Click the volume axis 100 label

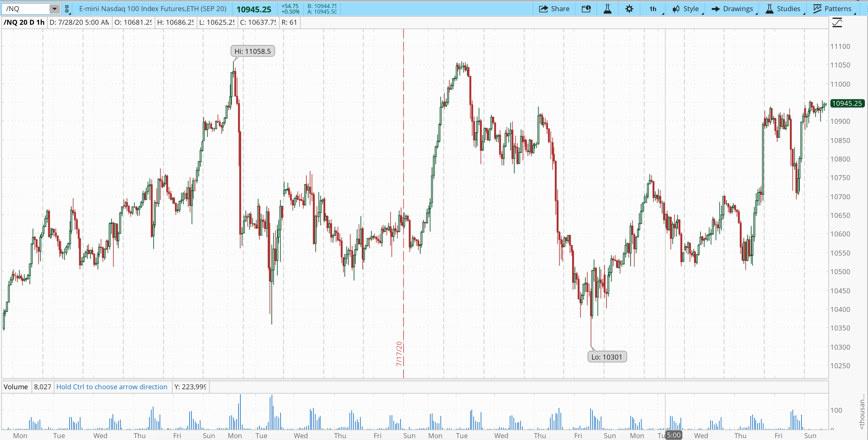836,410
